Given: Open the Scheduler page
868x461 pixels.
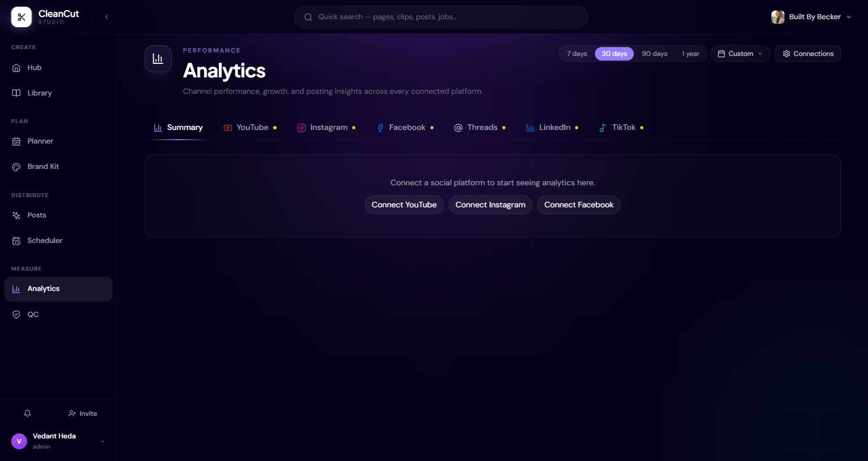Looking at the screenshot, I should 58,241.
